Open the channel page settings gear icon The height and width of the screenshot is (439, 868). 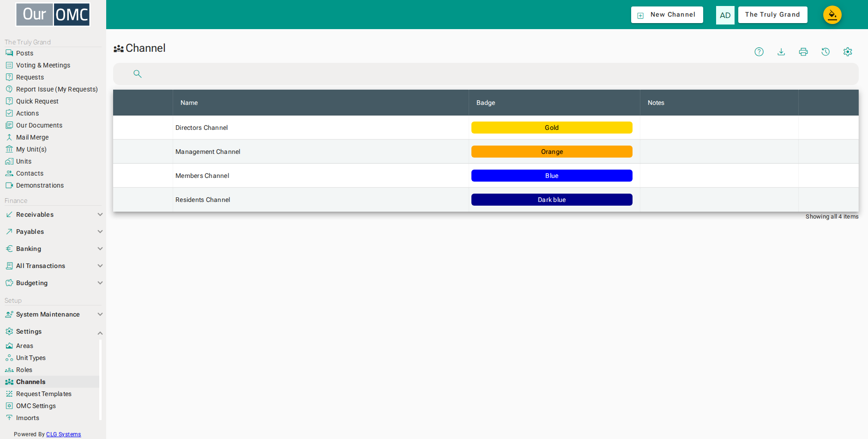[x=848, y=52]
